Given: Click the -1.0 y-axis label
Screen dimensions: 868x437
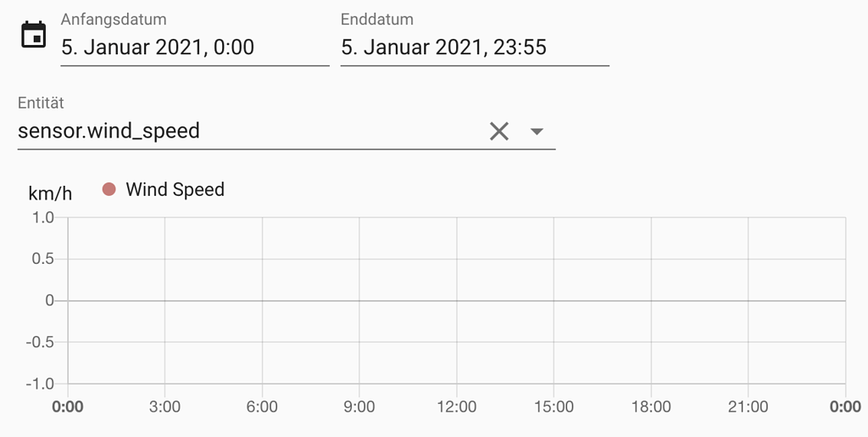Looking at the screenshot, I should pos(40,384).
